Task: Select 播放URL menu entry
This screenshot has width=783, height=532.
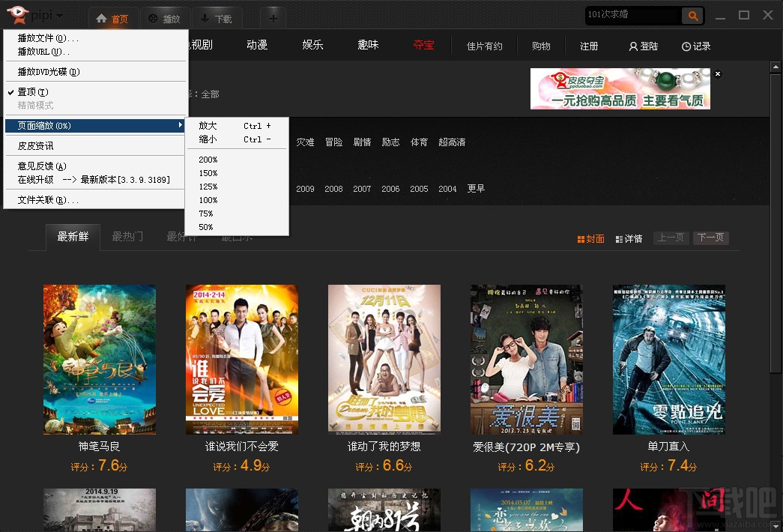Action: click(95, 52)
